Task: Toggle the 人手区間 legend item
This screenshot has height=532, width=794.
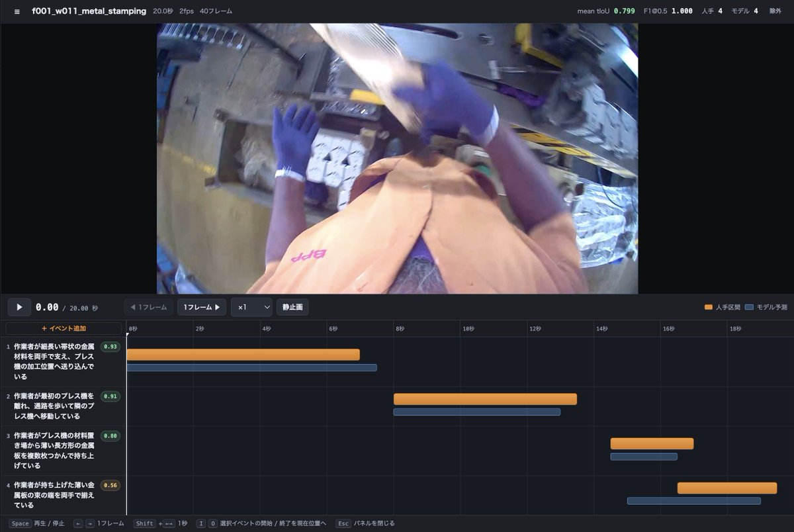Action: click(x=723, y=307)
